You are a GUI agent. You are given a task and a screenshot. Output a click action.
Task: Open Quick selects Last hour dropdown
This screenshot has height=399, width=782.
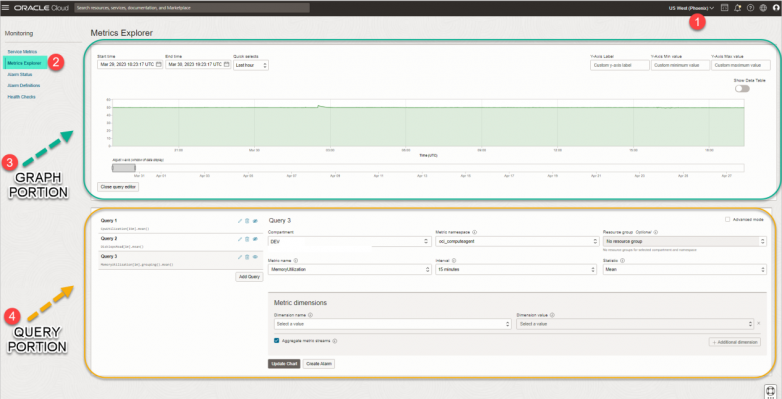click(x=251, y=65)
